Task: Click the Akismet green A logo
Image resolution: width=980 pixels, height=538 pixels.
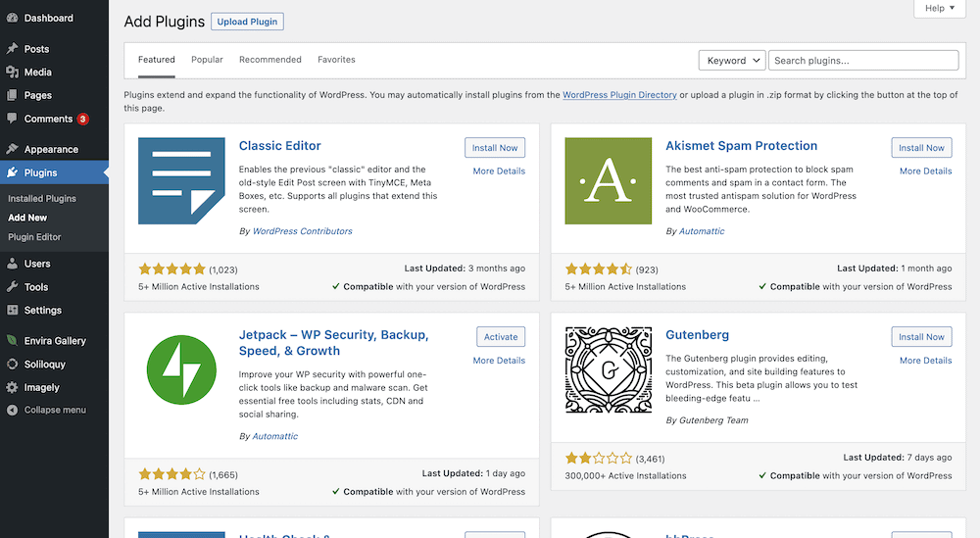Action: pos(609,180)
